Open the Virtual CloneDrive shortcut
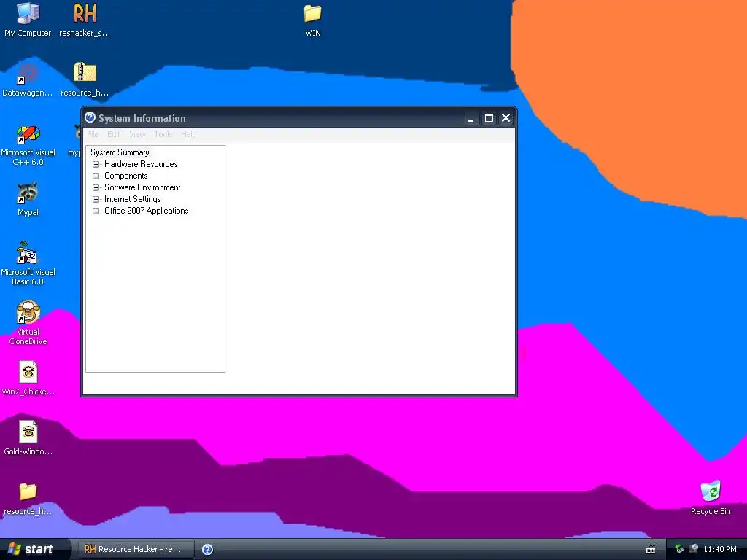747x560 pixels. pyautogui.click(x=28, y=312)
